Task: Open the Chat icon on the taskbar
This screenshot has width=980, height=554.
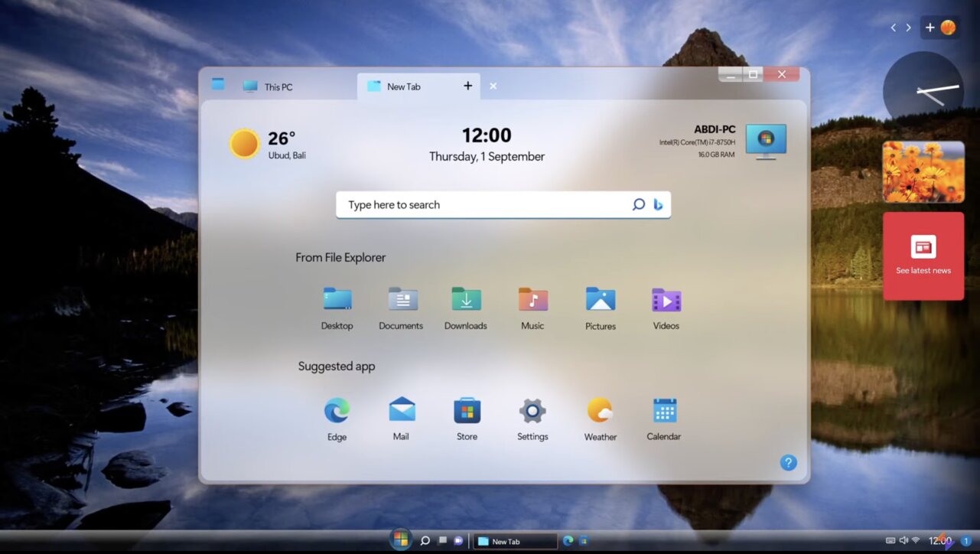Action: (458, 541)
